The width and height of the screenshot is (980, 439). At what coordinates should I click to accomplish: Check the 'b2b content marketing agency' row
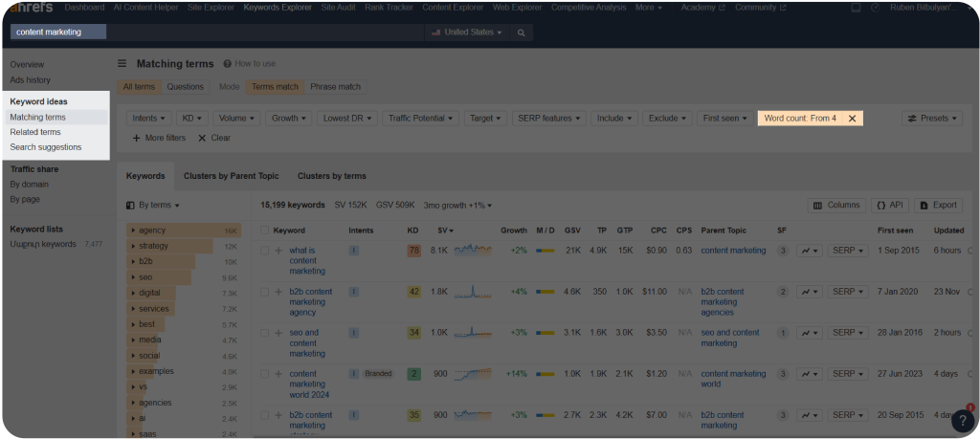pyautogui.click(x=264, y=292)
